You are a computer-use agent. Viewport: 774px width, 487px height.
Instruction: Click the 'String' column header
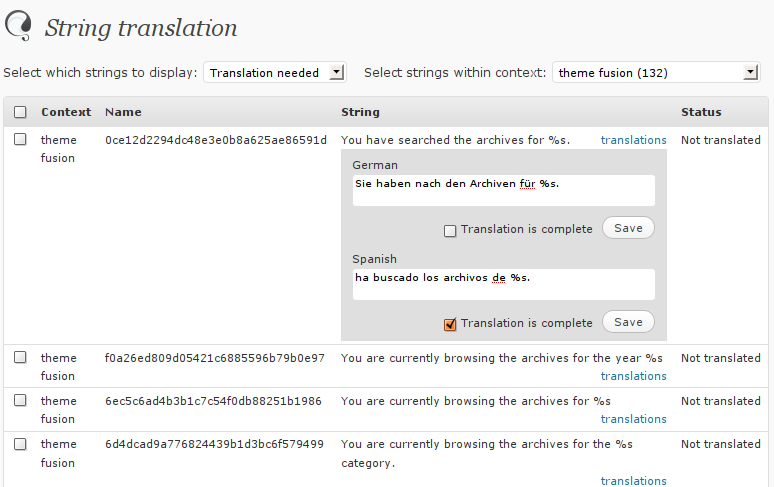click(x=360, y=112)
